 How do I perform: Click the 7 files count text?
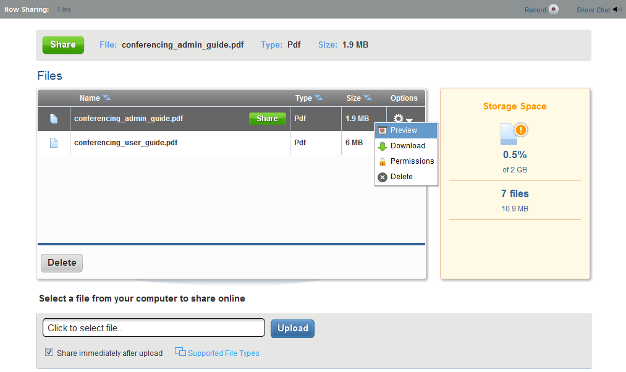tap(515, 194)
